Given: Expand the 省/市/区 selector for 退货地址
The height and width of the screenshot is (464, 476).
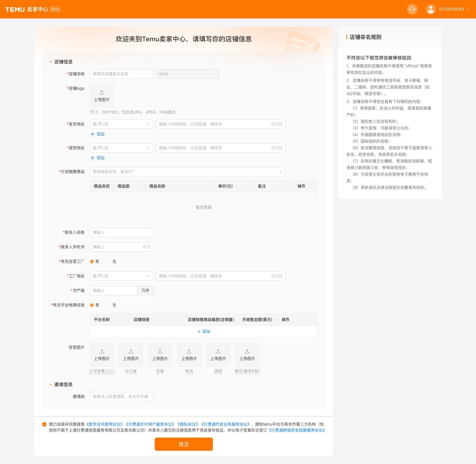Looking at the screenshot, I should tap(121, 148).
